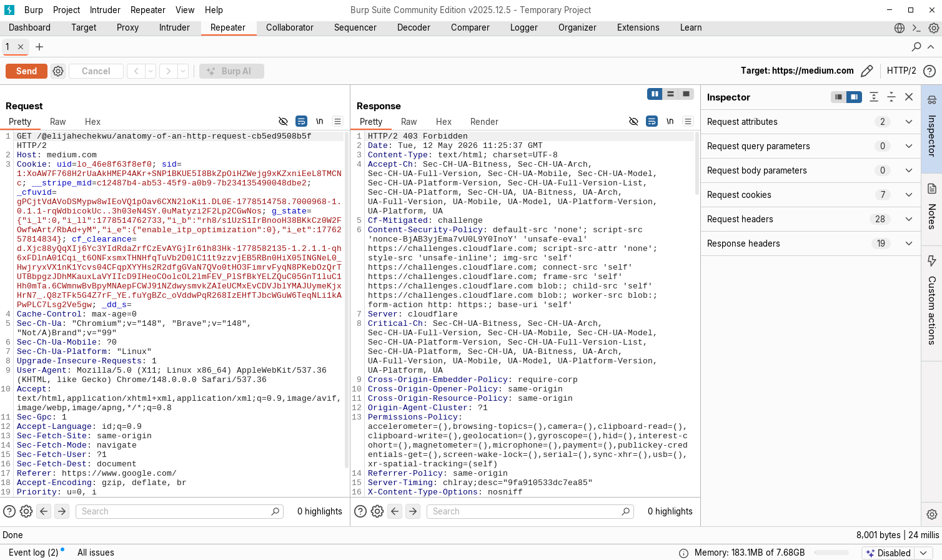Select top-bottom request/response layout
The image size is (942, 560).
670,94
